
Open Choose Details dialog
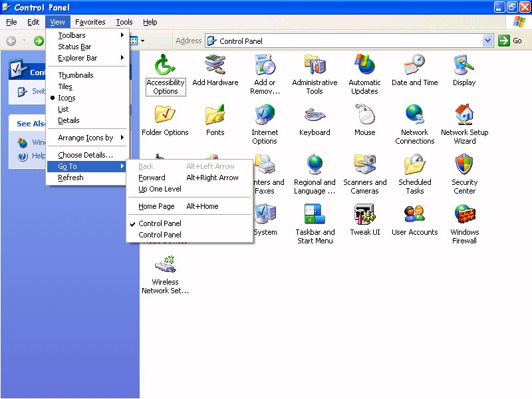87,155
